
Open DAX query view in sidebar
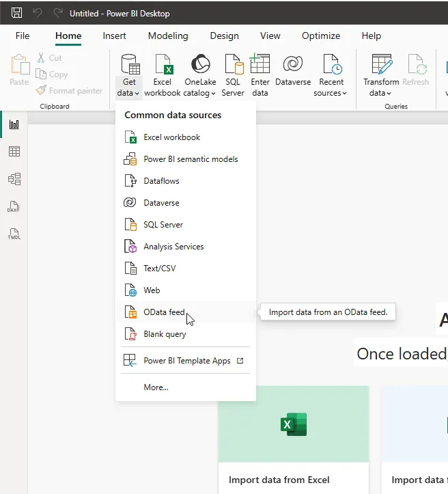[x=14, y=206]
